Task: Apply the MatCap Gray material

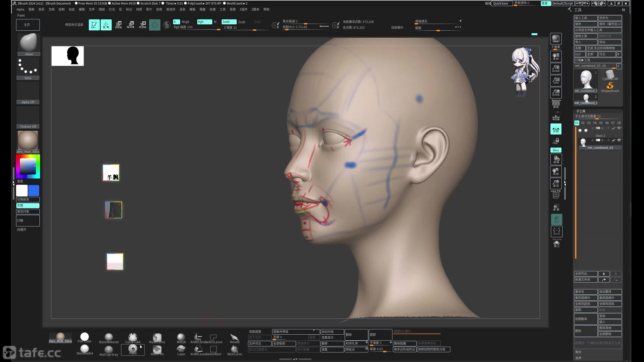Action: pyautogui.click(x=109, y=351)
